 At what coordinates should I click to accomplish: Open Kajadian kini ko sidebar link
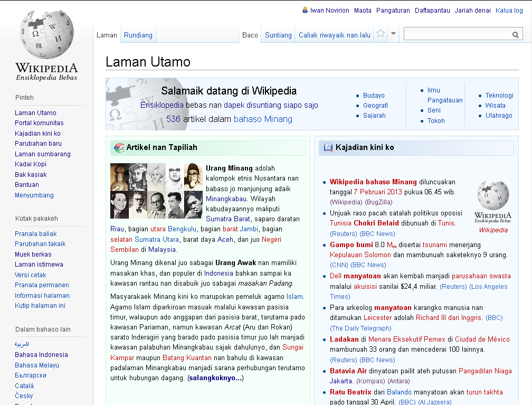pyautogui.click(x=37, y=134)
